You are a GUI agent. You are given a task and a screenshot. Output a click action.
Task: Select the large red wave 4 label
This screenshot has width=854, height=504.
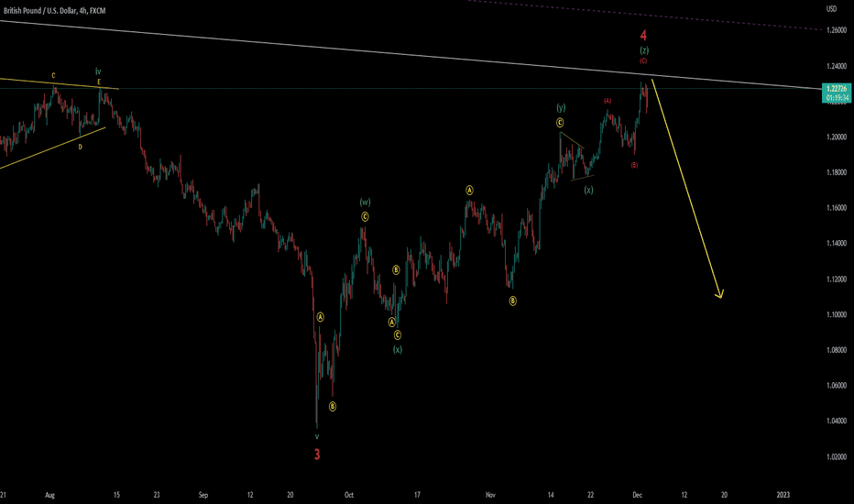point(643,36)
